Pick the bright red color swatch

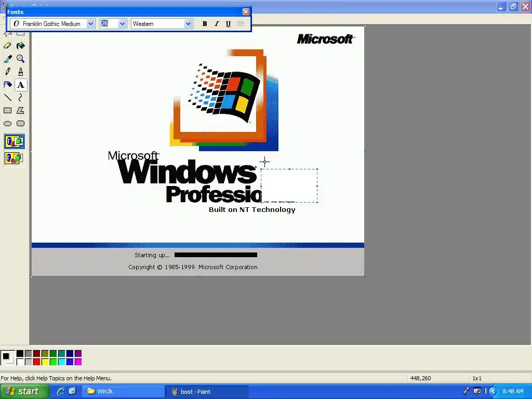[37, 362]
